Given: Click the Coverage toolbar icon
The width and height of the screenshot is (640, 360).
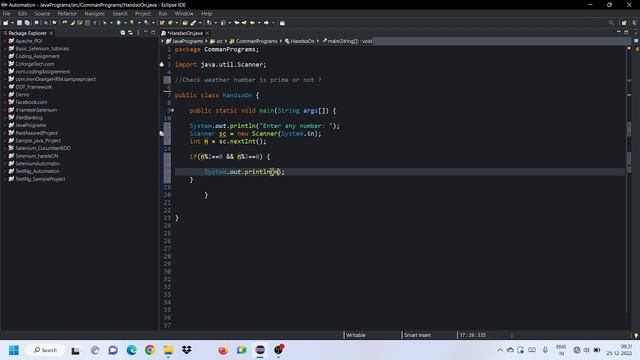Looking at the screenshot, I should tap(132, 23).
